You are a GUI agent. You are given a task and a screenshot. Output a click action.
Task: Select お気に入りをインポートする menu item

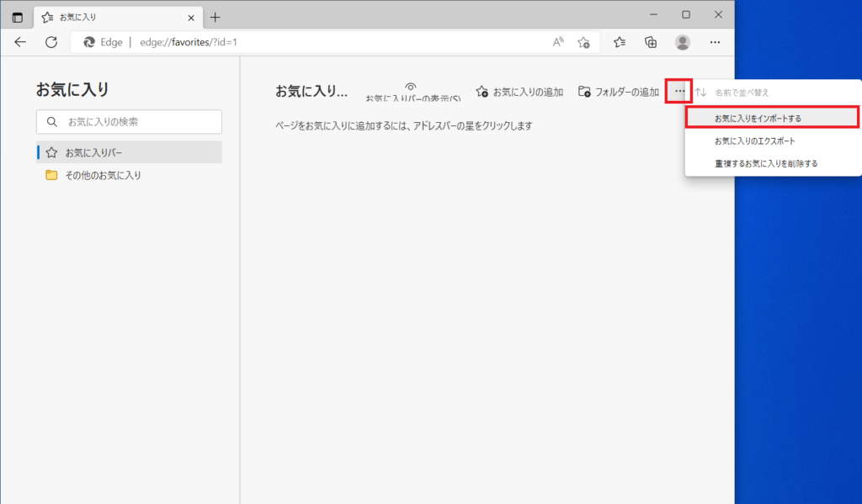(771, 118)
